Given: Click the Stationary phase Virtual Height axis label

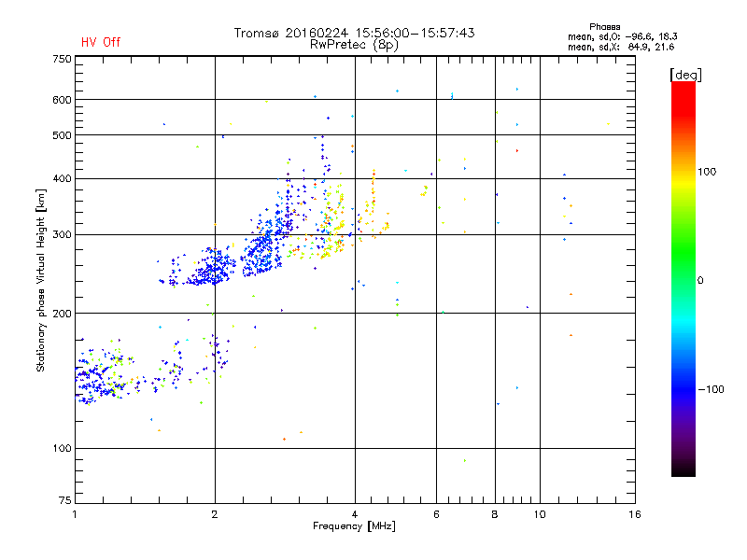Looking at the screenshot, I should point(40,281).
